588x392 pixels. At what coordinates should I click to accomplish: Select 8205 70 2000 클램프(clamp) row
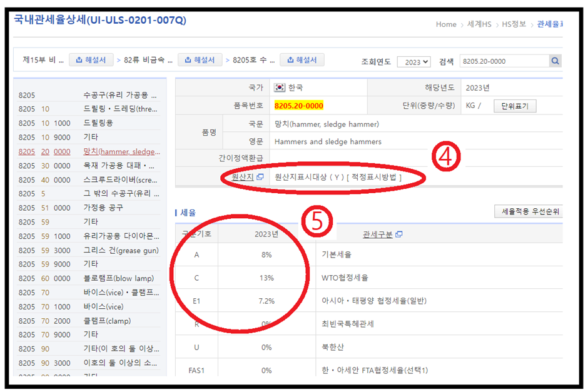tap(89, 321)
